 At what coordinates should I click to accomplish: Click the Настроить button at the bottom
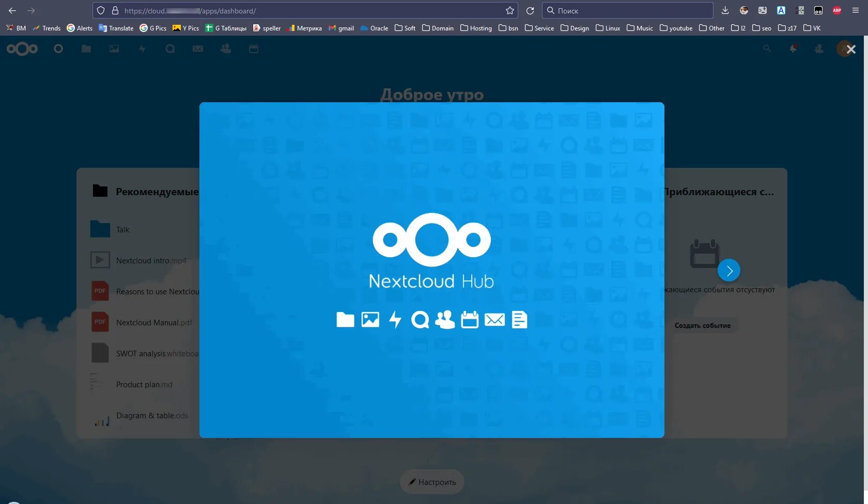coord(432,481)
